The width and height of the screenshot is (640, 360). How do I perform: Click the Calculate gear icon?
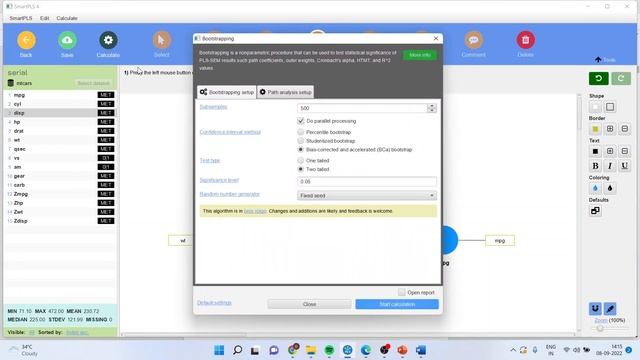(108, 40)
